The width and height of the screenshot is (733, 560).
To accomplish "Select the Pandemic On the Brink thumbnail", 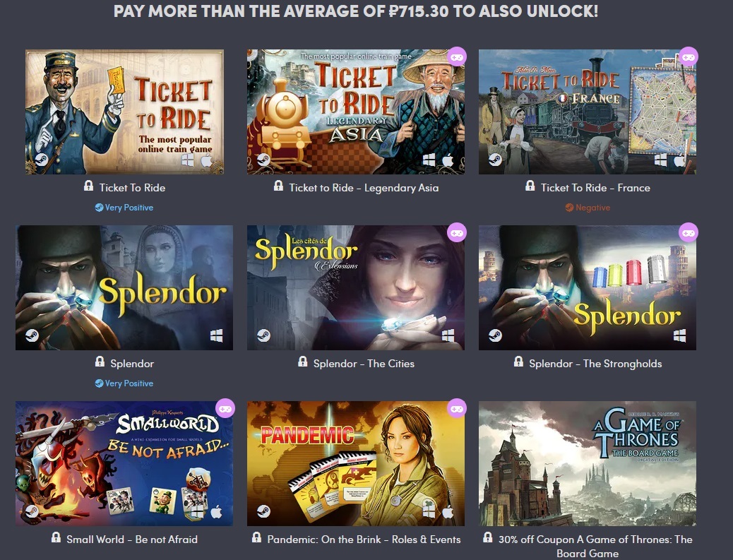I will 356,463.
